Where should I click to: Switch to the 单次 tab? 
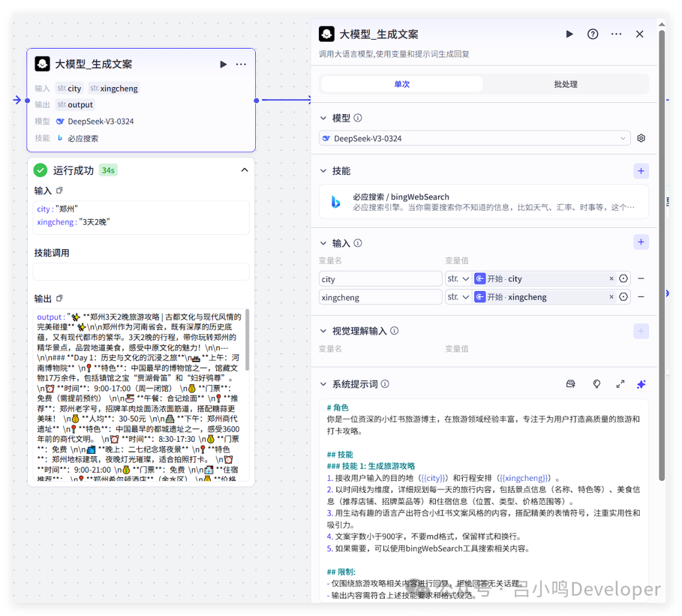coord(402,84)
